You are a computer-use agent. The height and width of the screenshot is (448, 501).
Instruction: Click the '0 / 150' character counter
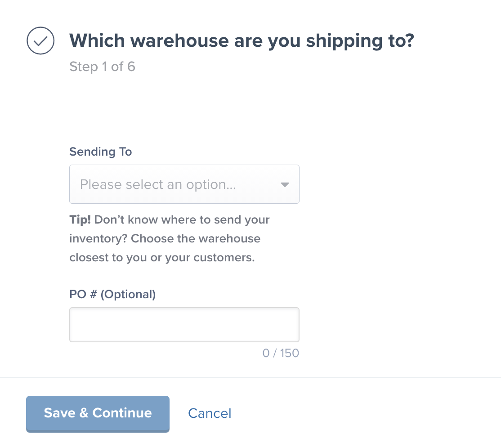tap(281, 353)
